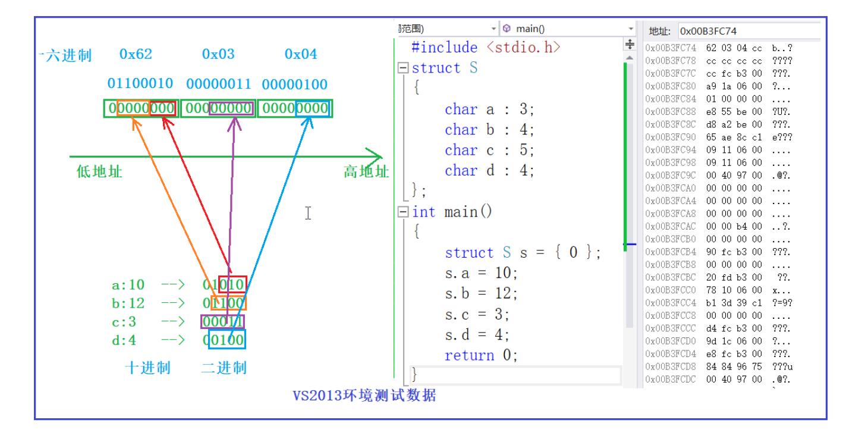Click the 地址 label in memory window
Screen dimensions: 868x445
659,31
